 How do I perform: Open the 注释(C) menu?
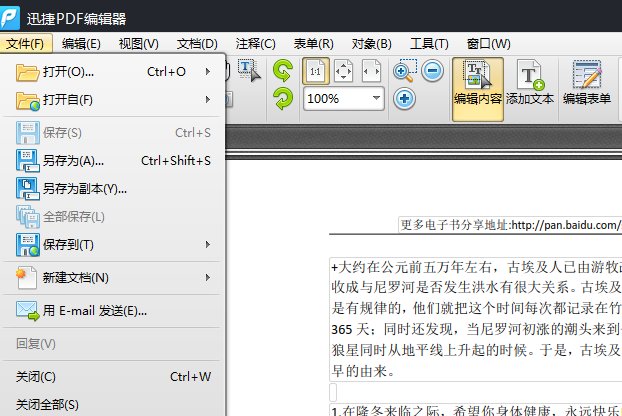(x=255, y=43)
